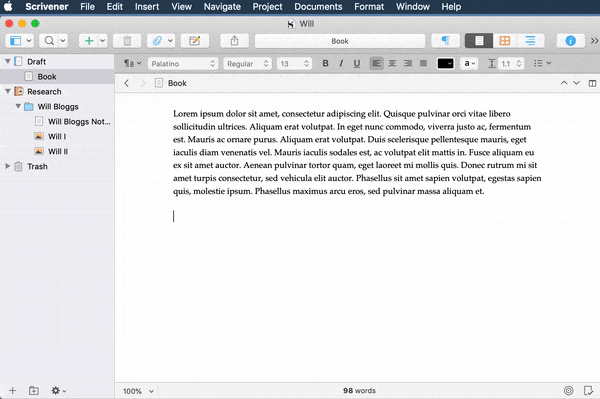The width and height of the screenshot is (600, 399).
Task: Go to previous document up arrow
Action: coord(564,83)
